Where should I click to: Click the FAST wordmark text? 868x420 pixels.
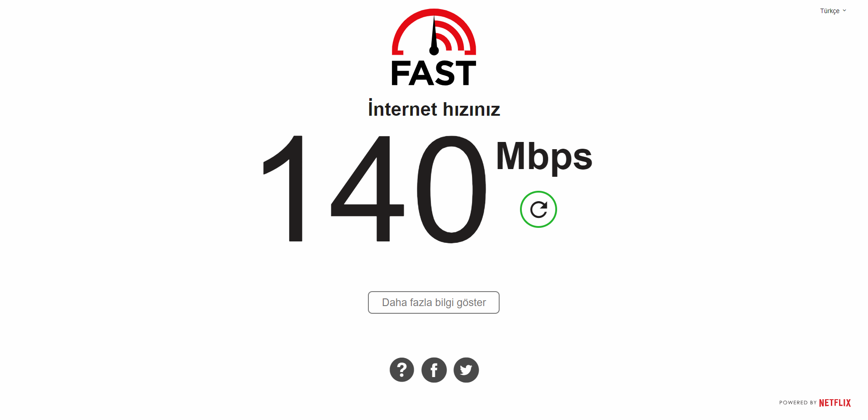click(434, 73)
